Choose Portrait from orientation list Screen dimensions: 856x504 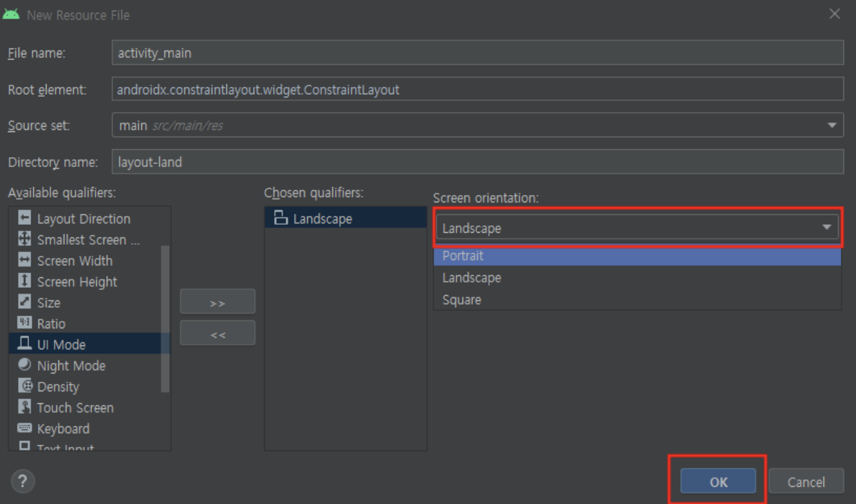[637, 256]
